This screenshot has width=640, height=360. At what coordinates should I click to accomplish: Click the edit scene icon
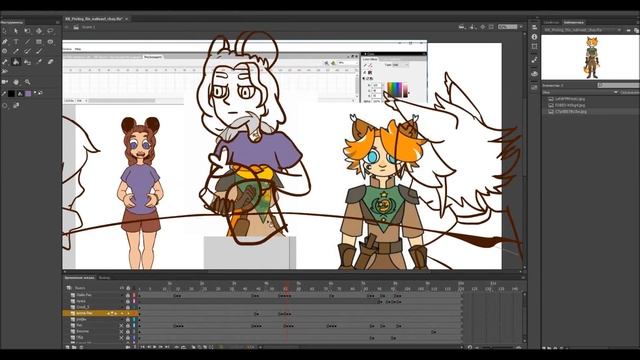point(462,27)
